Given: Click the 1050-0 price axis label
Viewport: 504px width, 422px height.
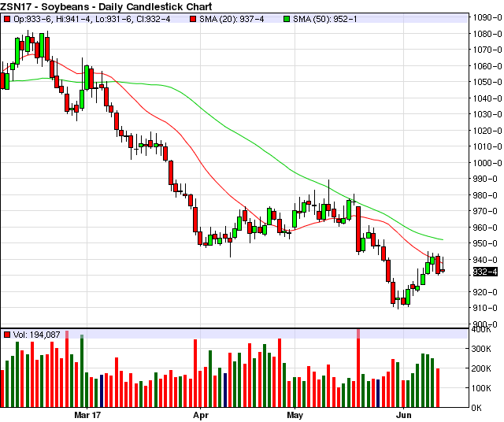Looking at the screenshot, I should (487, 82).
